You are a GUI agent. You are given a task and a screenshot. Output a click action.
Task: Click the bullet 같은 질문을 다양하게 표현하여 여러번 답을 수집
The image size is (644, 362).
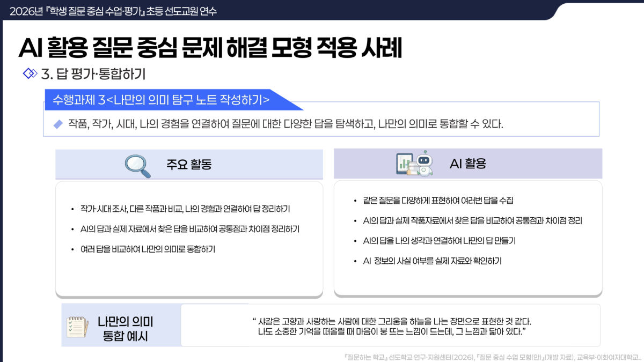click(x=438, y=201)
